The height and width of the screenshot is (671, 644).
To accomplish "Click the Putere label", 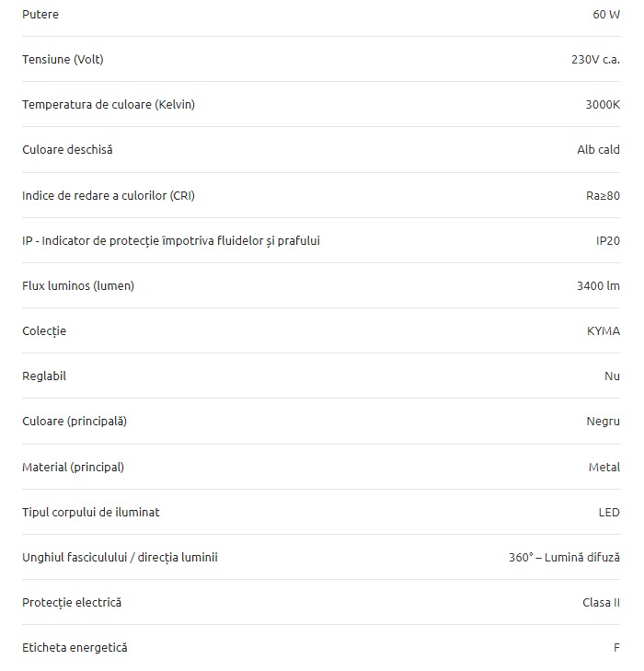I will (40, 14).
